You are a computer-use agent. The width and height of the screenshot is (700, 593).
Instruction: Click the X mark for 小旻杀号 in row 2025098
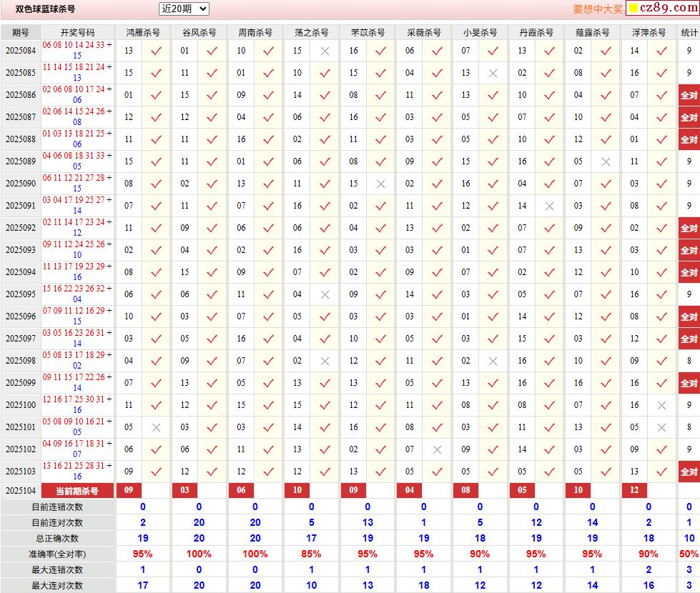[x=493, y=362]
